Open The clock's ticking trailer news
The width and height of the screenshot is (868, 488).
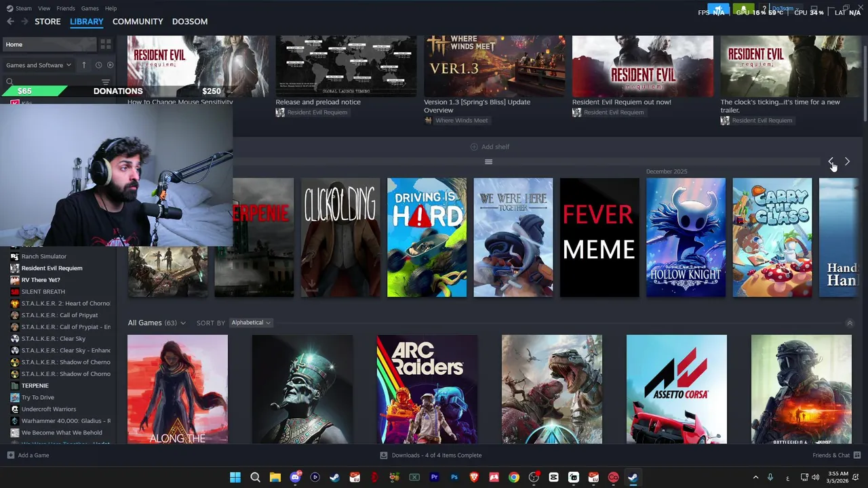(791, 79)
